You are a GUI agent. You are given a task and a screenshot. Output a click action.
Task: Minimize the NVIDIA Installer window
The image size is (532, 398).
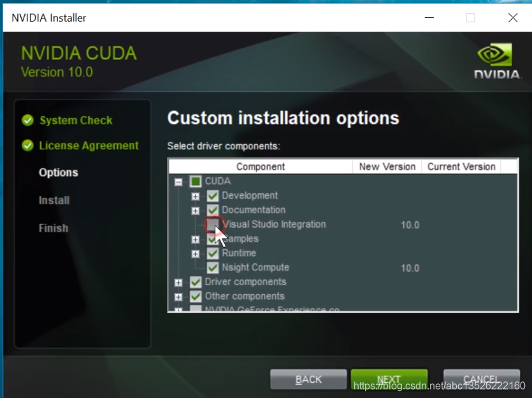(x=429, y=18)
